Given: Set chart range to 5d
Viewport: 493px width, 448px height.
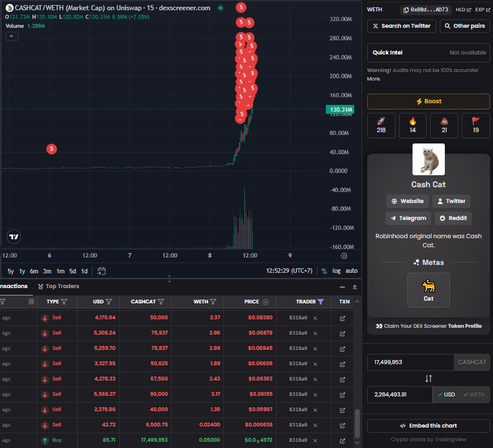Looking at the screenshot, I should 73,271.
